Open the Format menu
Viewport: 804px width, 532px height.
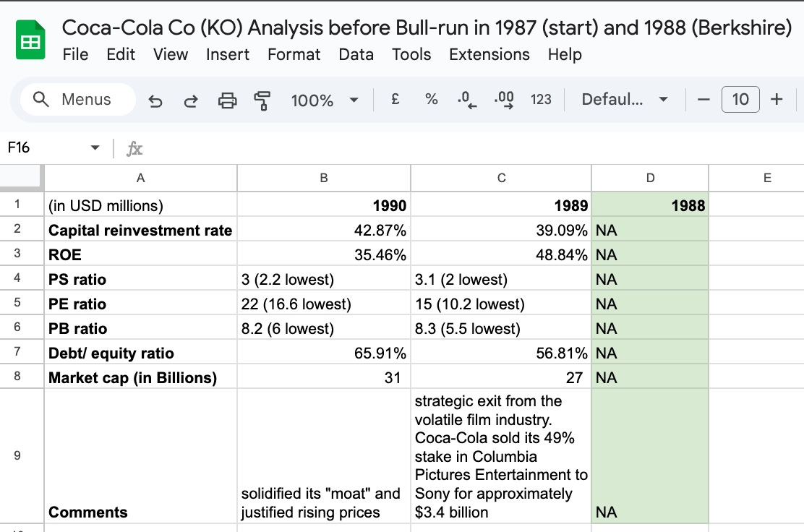click(294, 54)
